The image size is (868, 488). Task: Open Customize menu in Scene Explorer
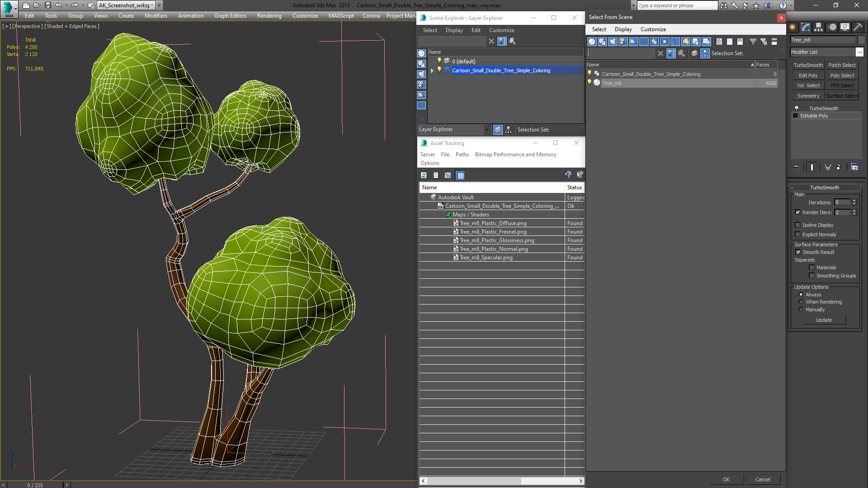click(501, 30)
